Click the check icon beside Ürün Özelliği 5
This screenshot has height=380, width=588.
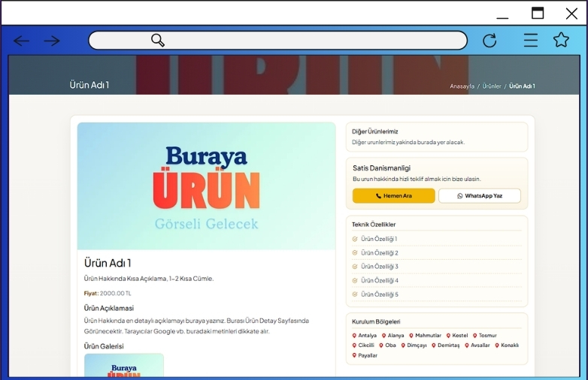(x=355, y=294)
